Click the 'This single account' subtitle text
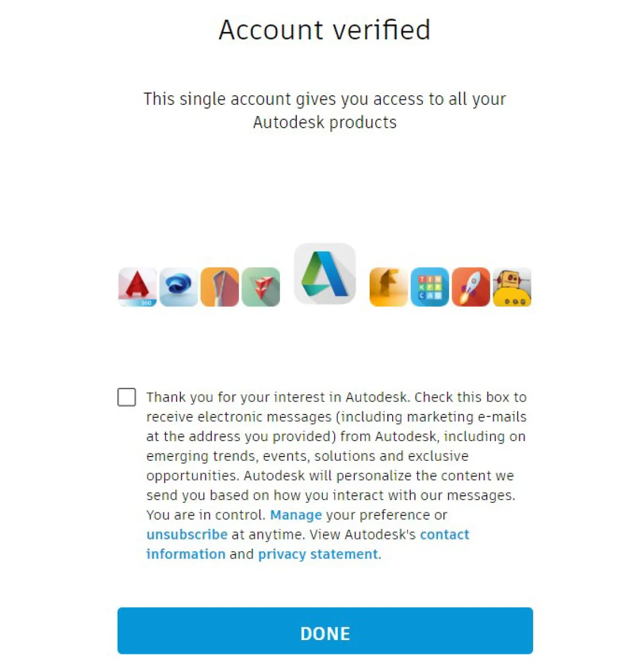The image size is (623, 672). click(325, 99)
